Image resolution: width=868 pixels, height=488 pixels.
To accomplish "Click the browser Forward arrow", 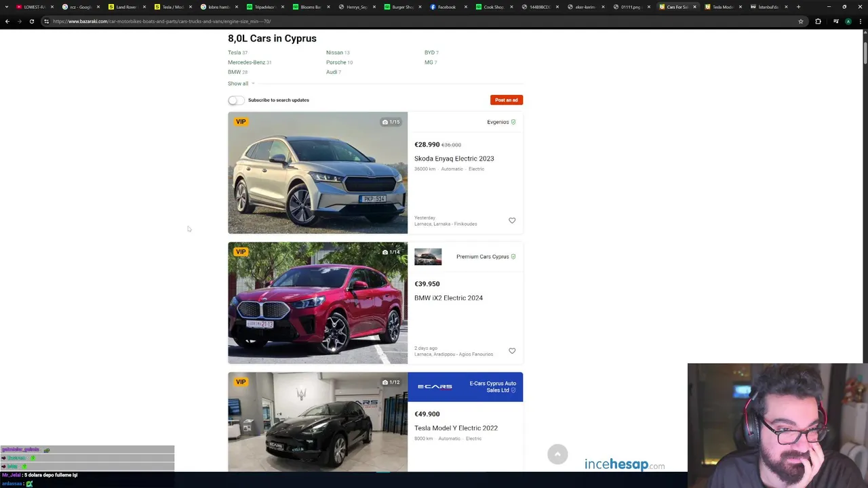I will (19, 21).
